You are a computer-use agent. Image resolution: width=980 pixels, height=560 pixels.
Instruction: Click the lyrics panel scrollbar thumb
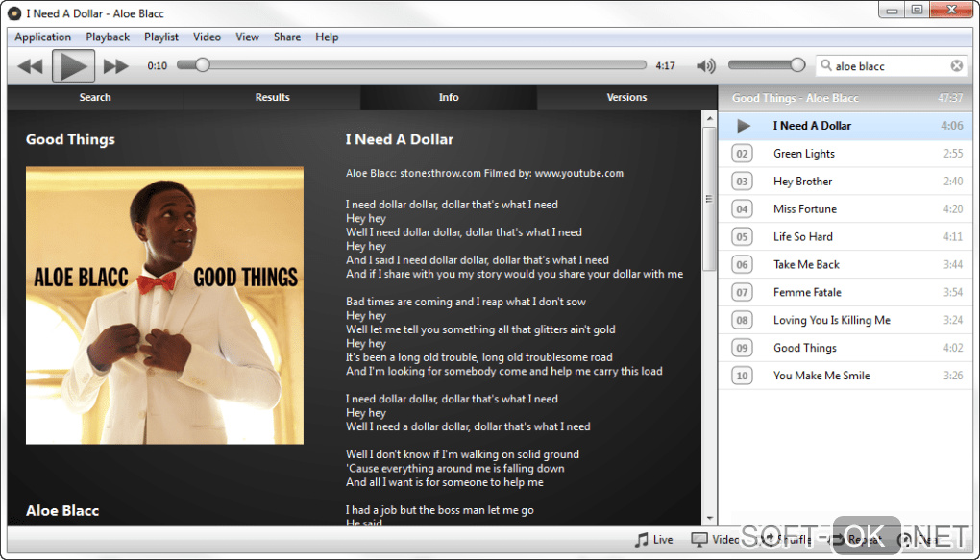coord(709,198)
